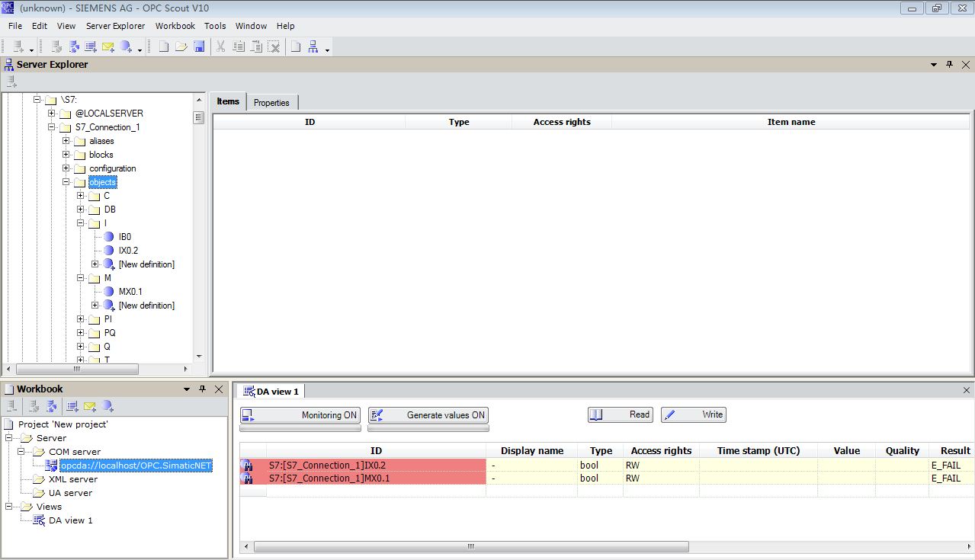Click the connect server icon in main toolbar
Viewport: 975px width, 560px height.
point(56,46)
